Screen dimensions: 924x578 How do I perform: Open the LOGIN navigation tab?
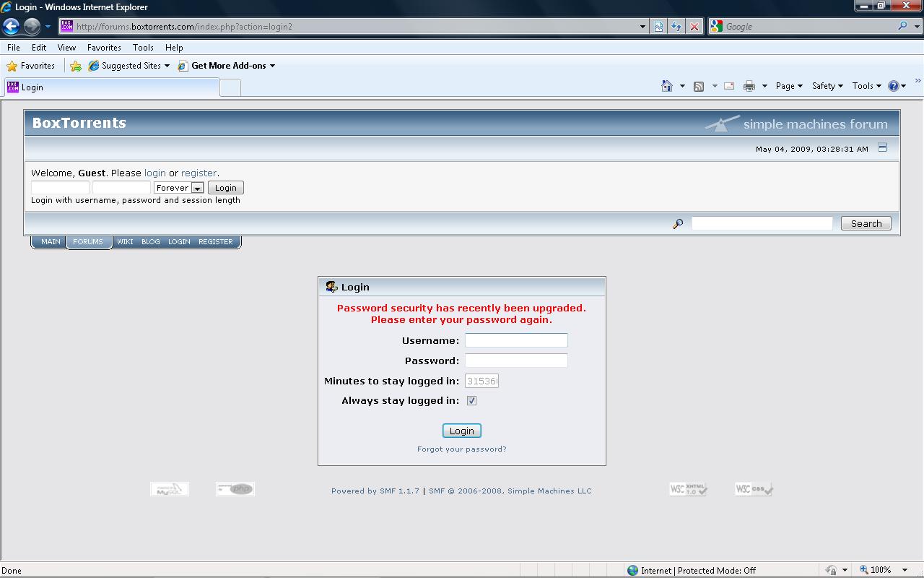tap(179, 242)
